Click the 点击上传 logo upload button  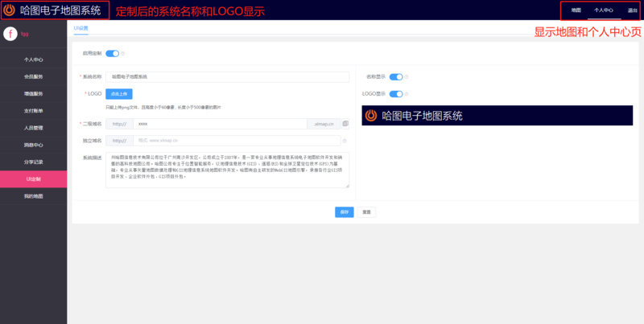[x=119, y=94]
